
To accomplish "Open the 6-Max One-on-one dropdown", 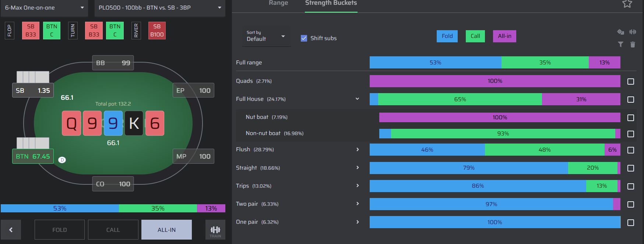I will click(x=45, y=8).
